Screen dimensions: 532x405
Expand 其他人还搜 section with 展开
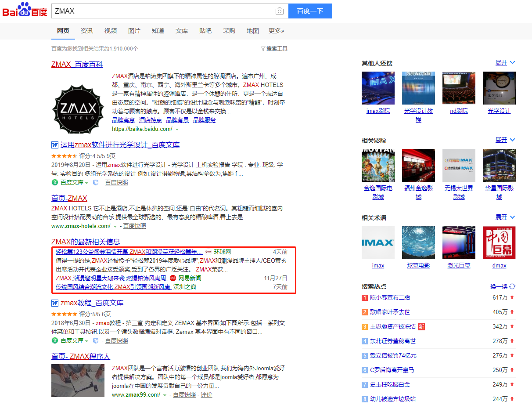click(x=505, y=63)
